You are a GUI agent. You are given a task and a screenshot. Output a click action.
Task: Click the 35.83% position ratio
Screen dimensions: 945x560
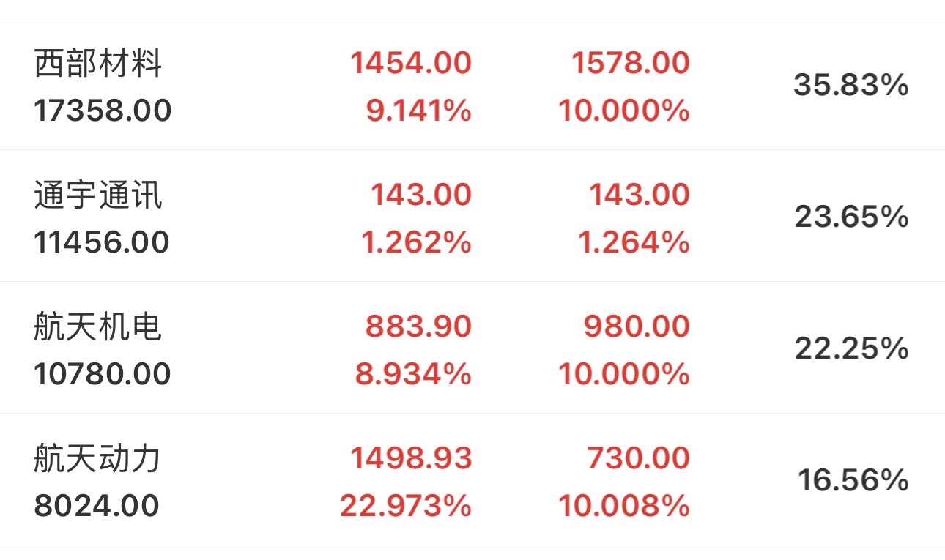pyautogui.click(x=850, y=86)
